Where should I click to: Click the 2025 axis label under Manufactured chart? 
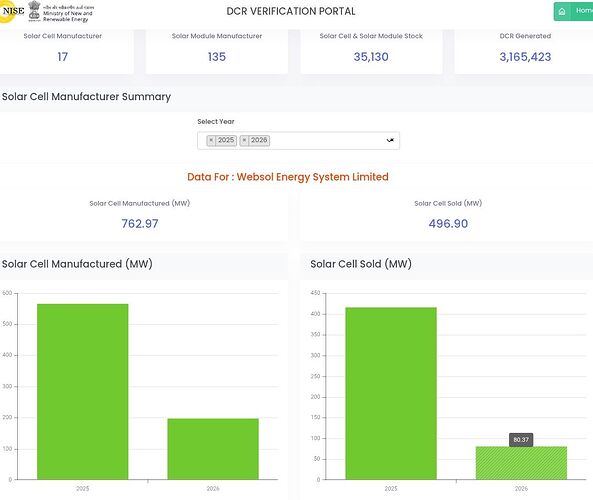point(82,489)
